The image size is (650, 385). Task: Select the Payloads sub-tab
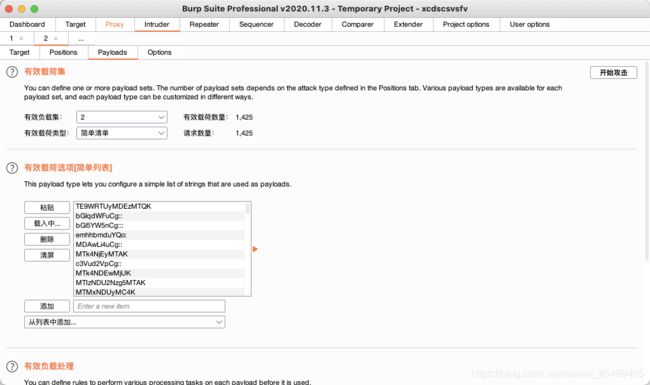(112, 53)
